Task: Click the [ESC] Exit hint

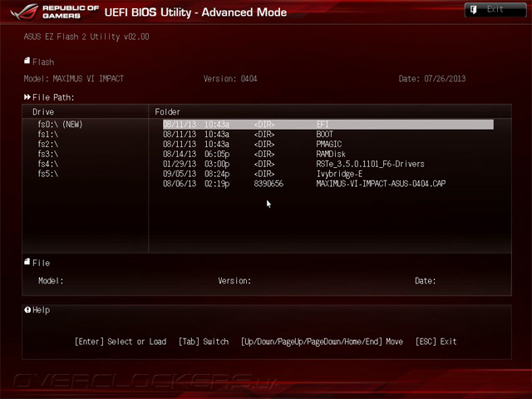Action: (436, 342)
